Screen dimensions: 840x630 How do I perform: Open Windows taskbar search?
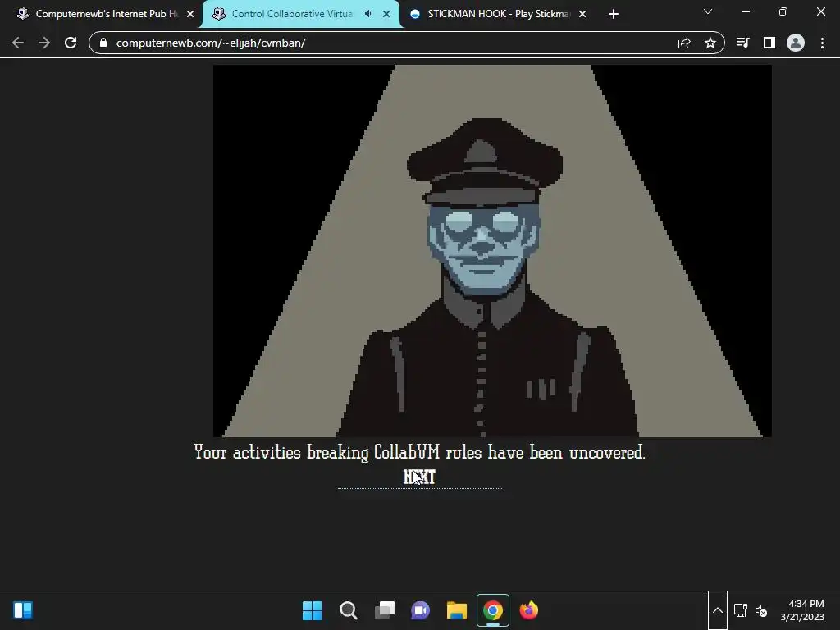point(348,610)
